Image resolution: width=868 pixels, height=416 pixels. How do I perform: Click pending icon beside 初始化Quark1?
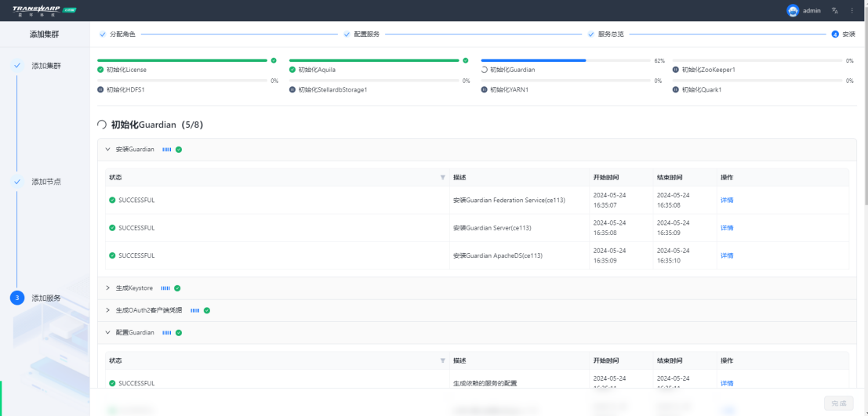(x=676, y=89)
